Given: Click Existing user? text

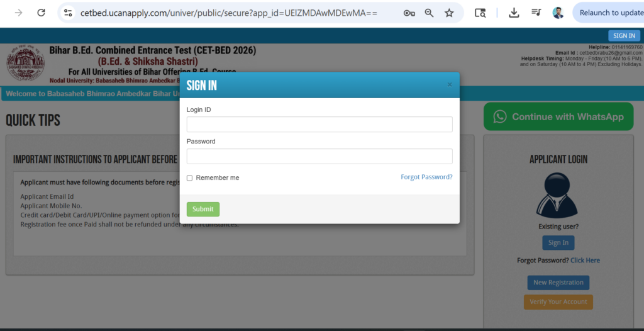Looking at the screenshot, I should 558,227.
